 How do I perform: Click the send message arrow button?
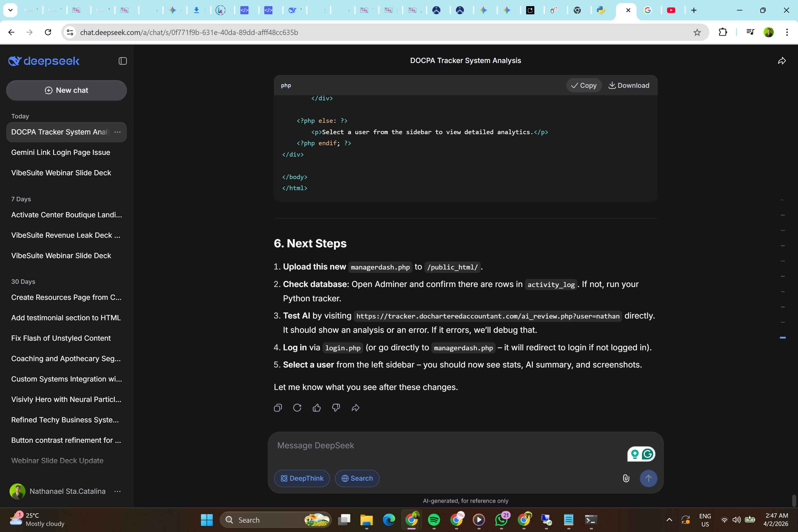pyautogui.click(x=648, y=478)
